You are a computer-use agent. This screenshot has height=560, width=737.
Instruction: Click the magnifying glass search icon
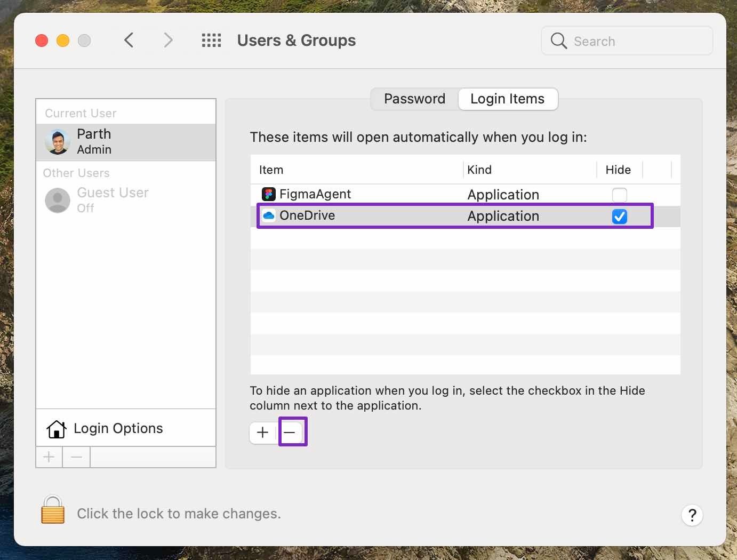click(x=558, y=41)
